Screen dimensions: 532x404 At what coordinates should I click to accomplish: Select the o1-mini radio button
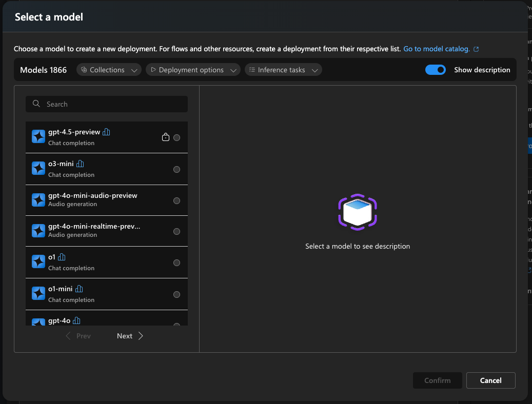177,294
